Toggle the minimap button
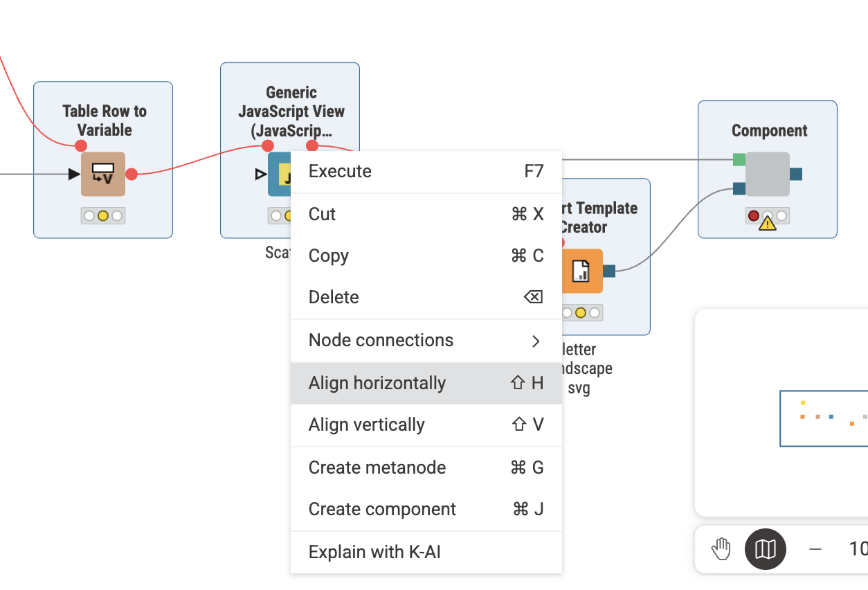Viewport: 868px width, 590px height. (765, 550)
